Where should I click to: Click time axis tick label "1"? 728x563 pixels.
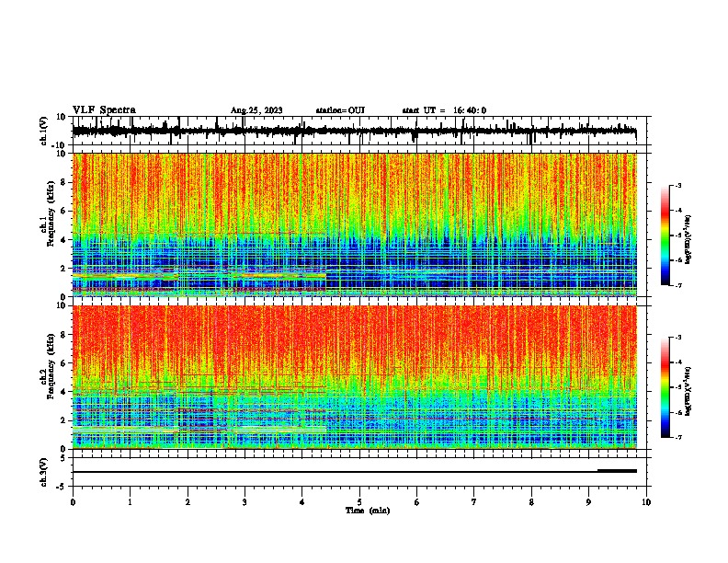(x=130, y=502)
